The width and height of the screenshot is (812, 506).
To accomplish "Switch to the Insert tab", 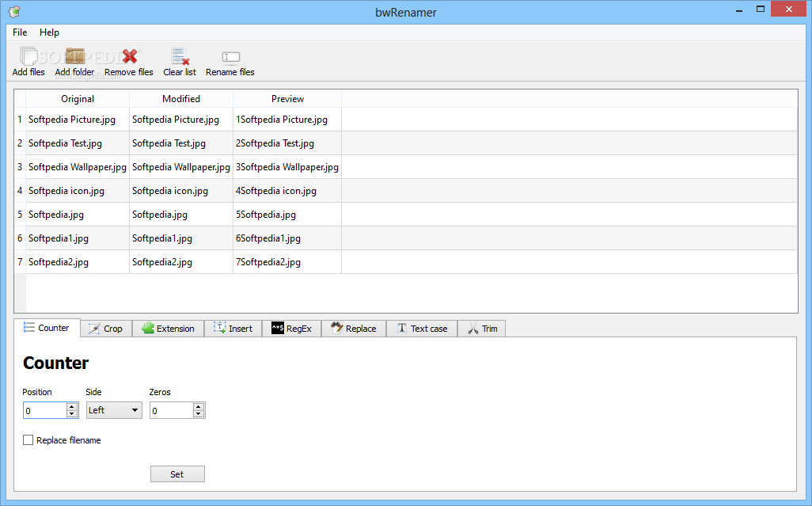I will (x=233, y=329).
